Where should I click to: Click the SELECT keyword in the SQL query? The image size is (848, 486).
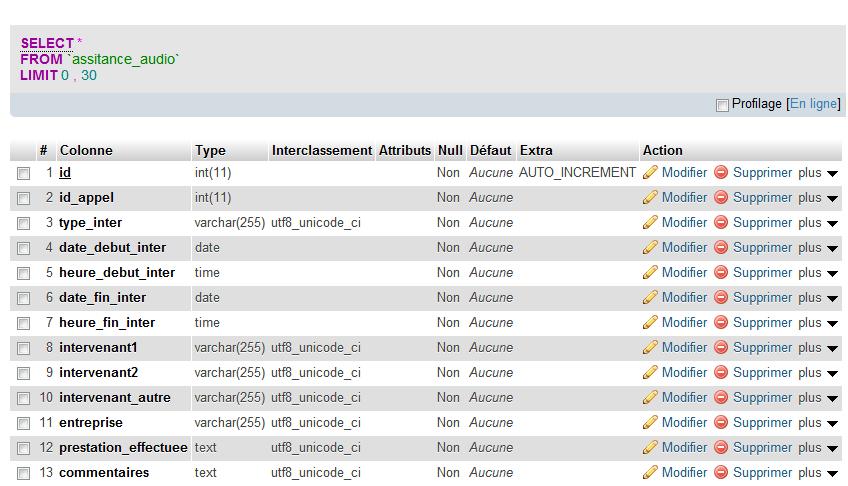tap(47, 43)
